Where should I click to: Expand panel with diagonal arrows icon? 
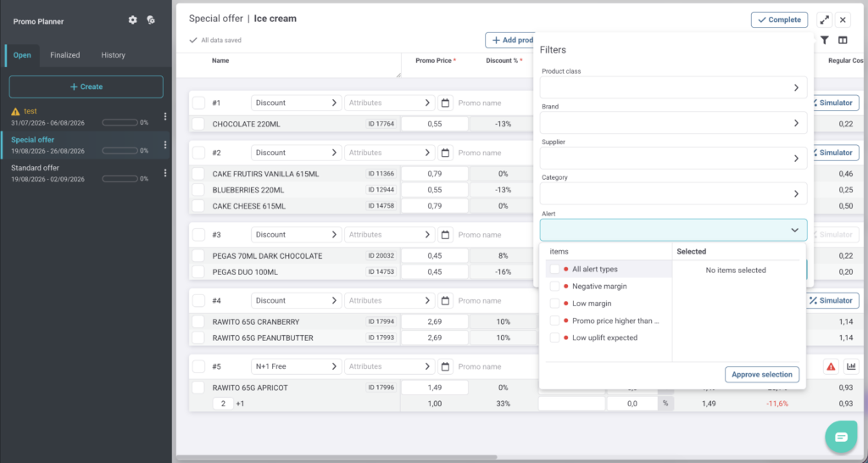(x=824, y=20)
